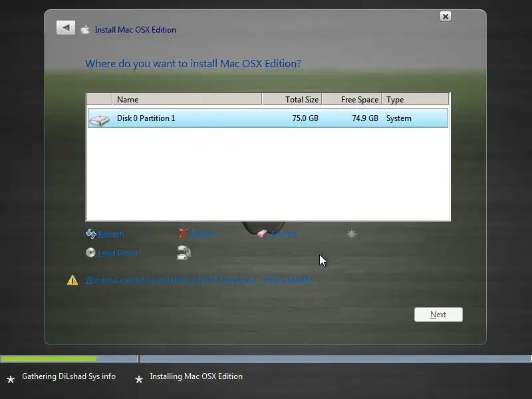The image size is (532, 399).
Task: Click the second gray progress bar segment
Action: (x=336, y=358)
